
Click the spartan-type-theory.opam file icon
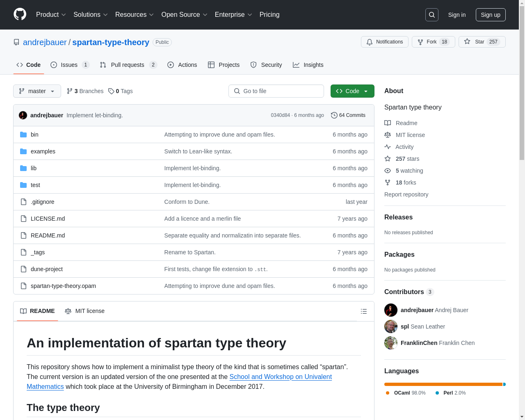click(23, 286)
